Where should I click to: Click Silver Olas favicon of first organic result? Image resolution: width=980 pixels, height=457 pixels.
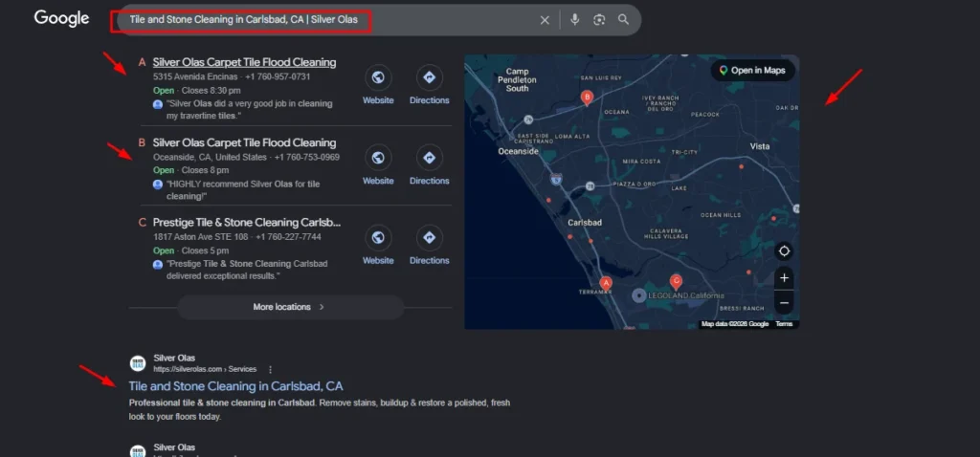(x=138, y=363)
